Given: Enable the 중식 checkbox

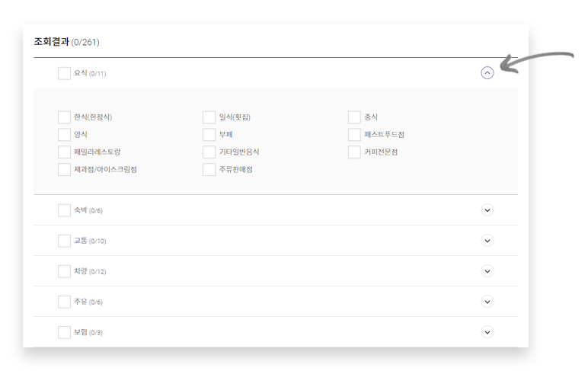Looking at the screenshot, I should (354, 117).
